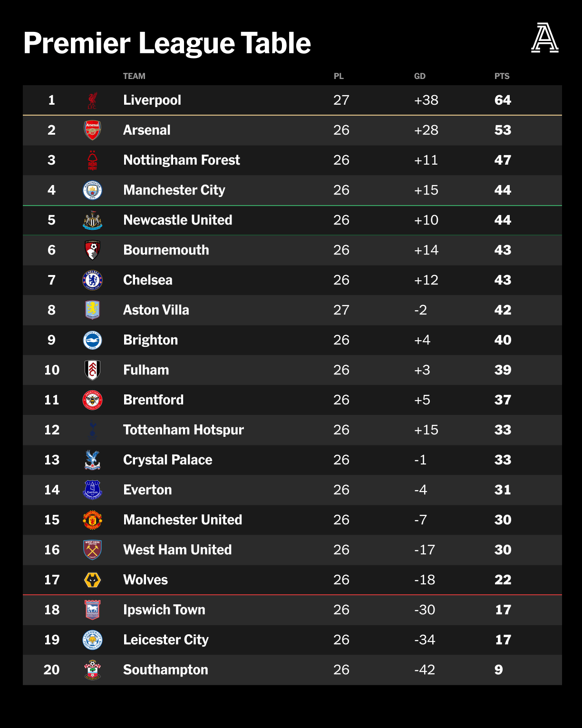Open the Nottingham Forest team name

182,160
